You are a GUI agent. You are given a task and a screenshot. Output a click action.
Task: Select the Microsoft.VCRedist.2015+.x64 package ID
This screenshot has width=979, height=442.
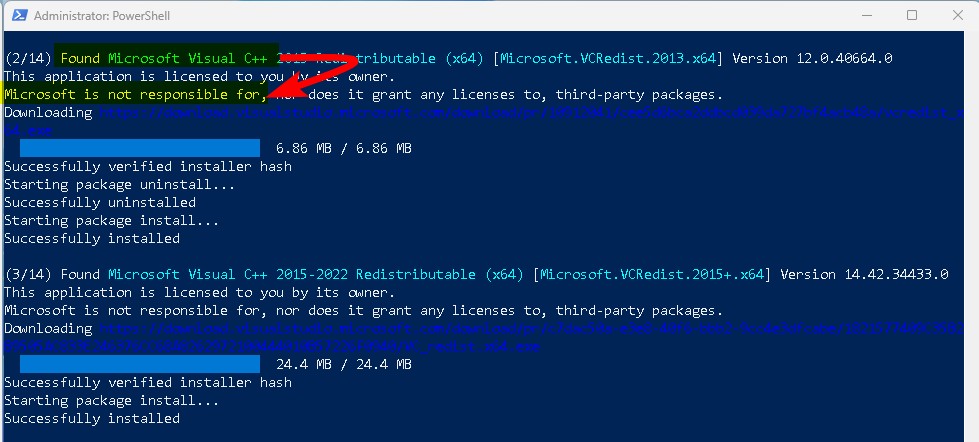652,275
